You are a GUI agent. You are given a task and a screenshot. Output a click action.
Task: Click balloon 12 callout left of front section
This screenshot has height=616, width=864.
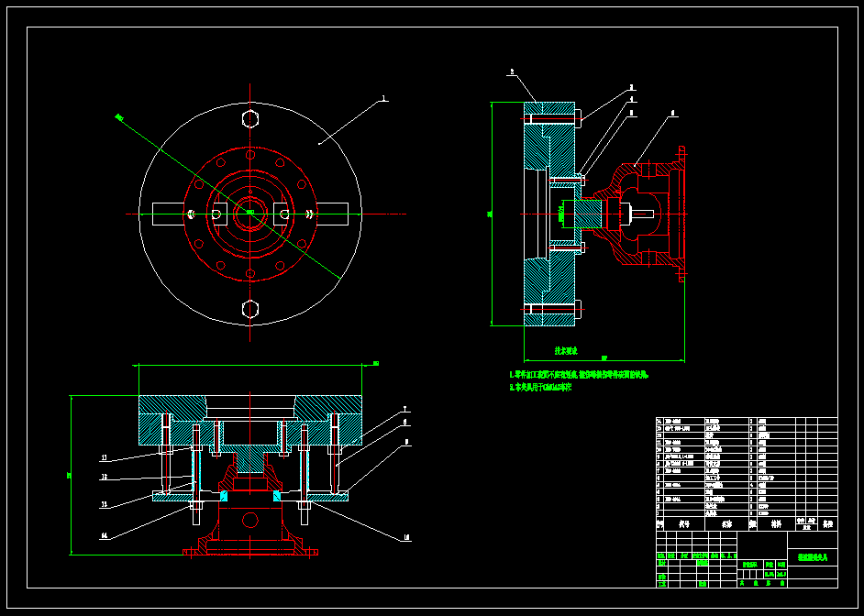point(105,478)
